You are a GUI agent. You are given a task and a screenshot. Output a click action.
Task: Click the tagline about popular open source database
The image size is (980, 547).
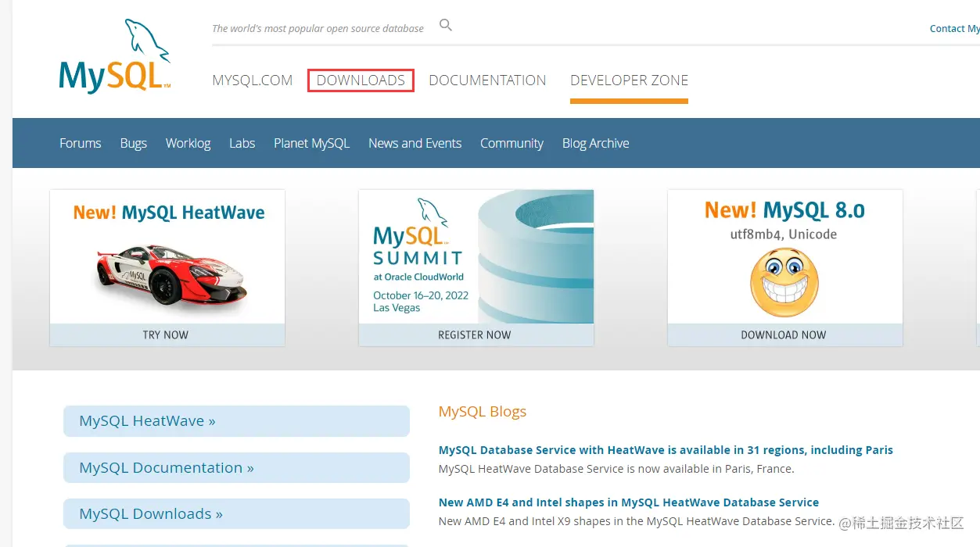click(318, 28)
